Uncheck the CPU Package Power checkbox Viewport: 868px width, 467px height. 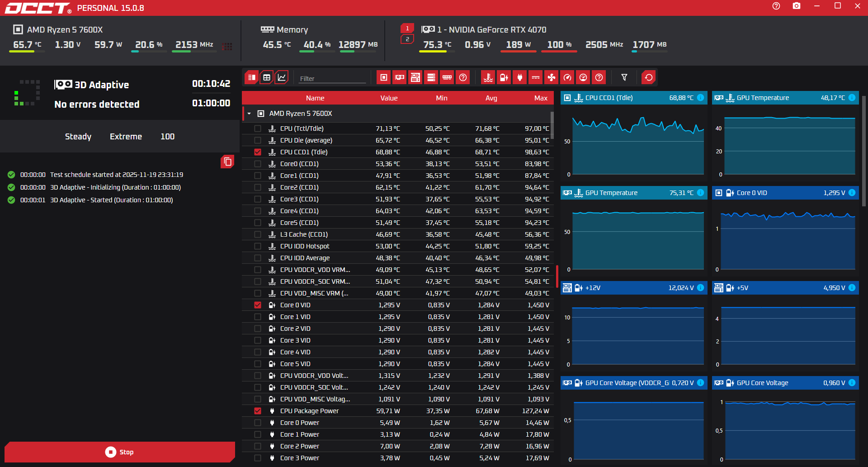(x=258, y=411)
